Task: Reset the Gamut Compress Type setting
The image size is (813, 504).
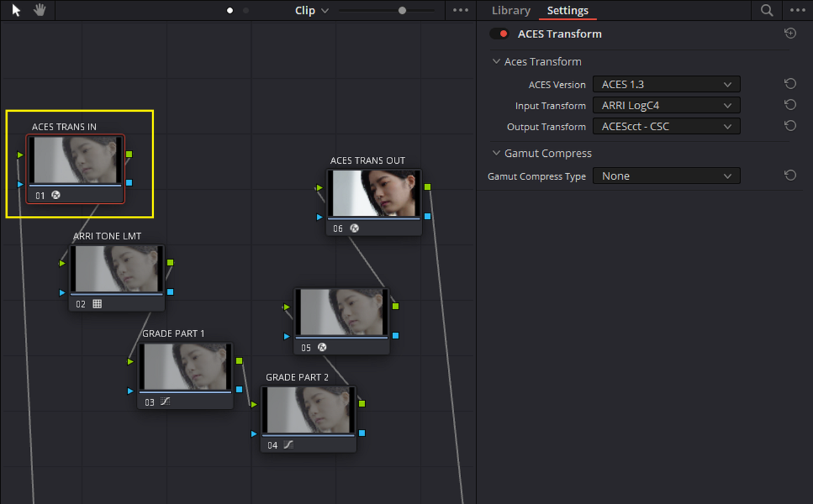Action: (790, 176)
